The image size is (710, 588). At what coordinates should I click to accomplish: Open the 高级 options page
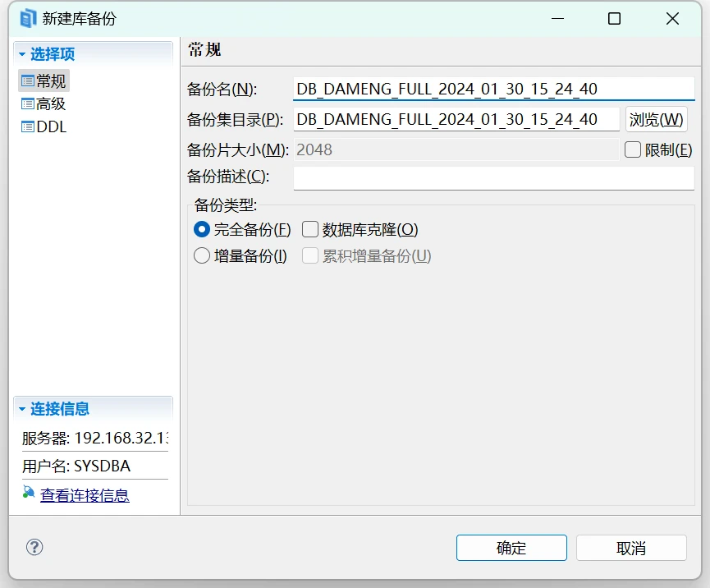tap(51, 103)
